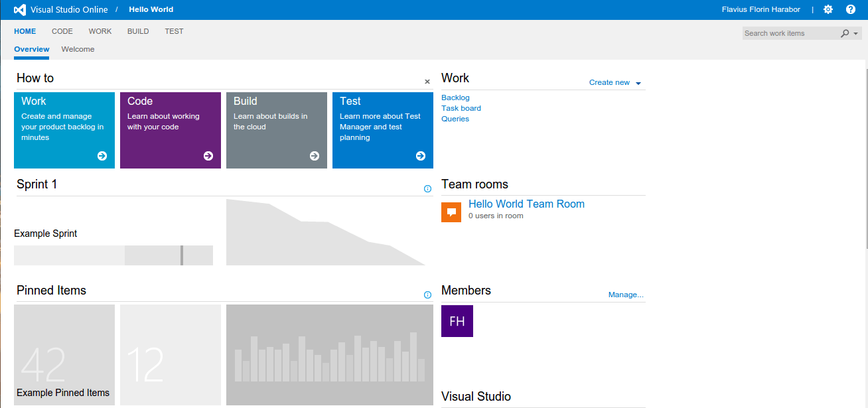Image resolution: width=868 pixels, height=408 pixels.
Task: Open the BUILD hub
Action: [138, 31]
